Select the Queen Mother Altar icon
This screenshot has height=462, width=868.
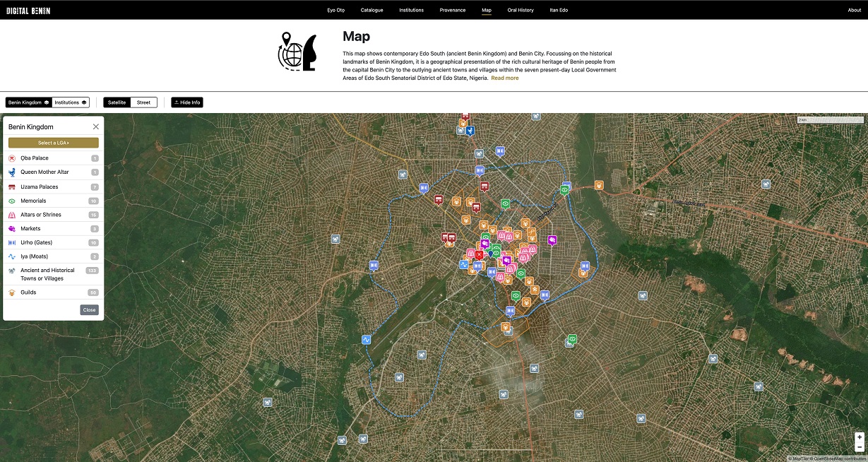click(x=12, y=172)
